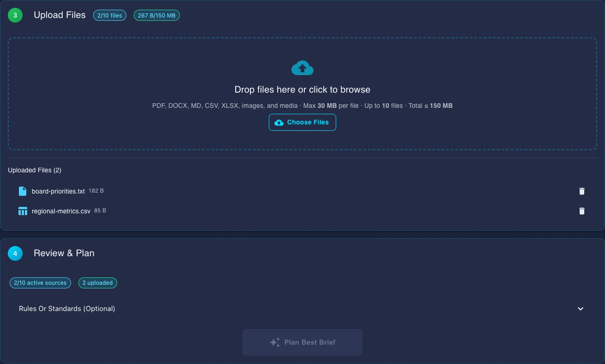Image resolution: width=605 pixels, height=364 pixels.
Task: Select the board-priorities.txt file name
Action: (57, 191)
